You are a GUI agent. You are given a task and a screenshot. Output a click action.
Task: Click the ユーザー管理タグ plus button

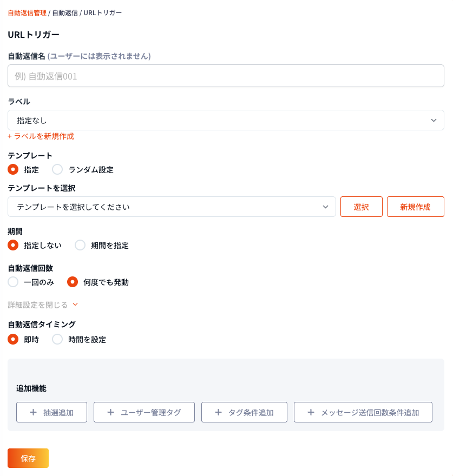144,412
